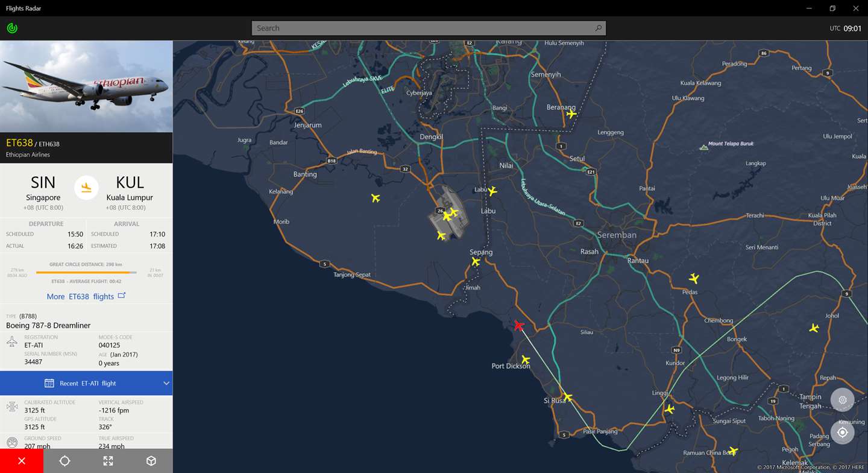
Task: Select aircraft near Ramuan China Besar
Action: pyautogui.click(x=733, y=451)
